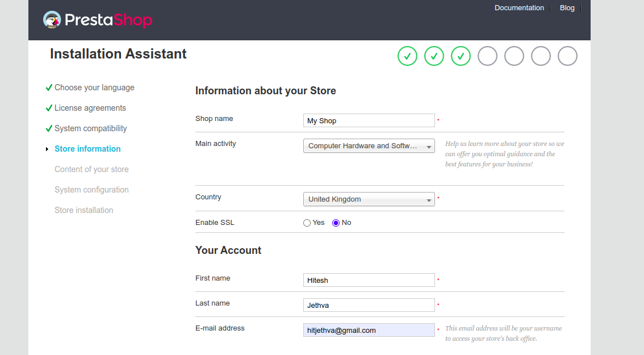Click the sixth empty step circle

[541, 56]
